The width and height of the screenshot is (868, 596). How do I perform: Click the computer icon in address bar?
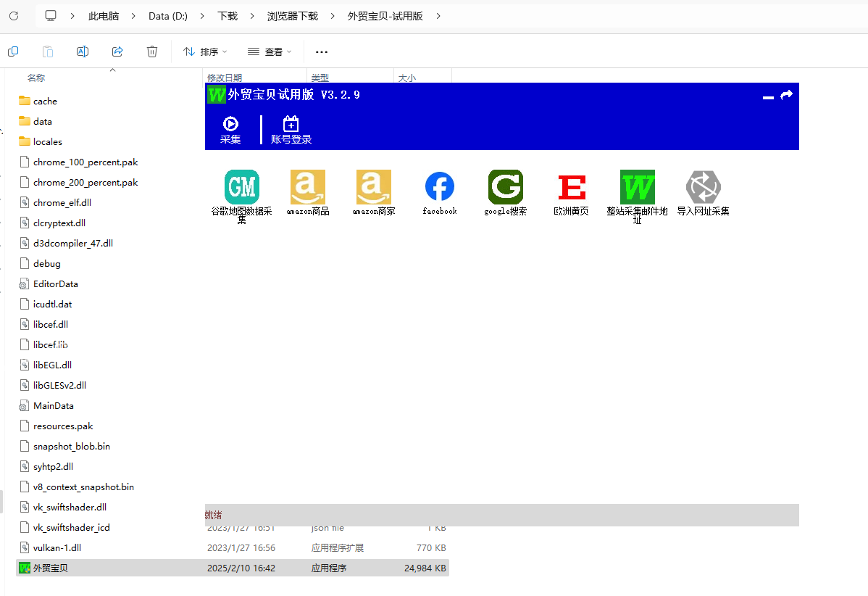(51, 16)
